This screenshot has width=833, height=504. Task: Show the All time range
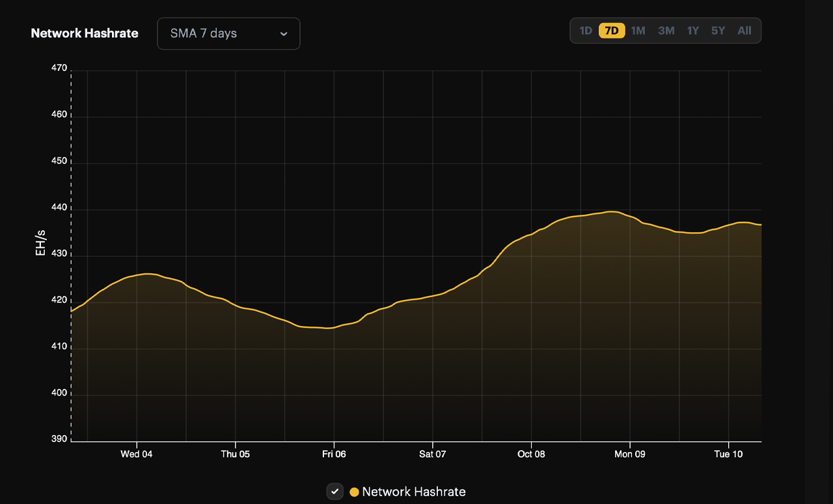744,31
